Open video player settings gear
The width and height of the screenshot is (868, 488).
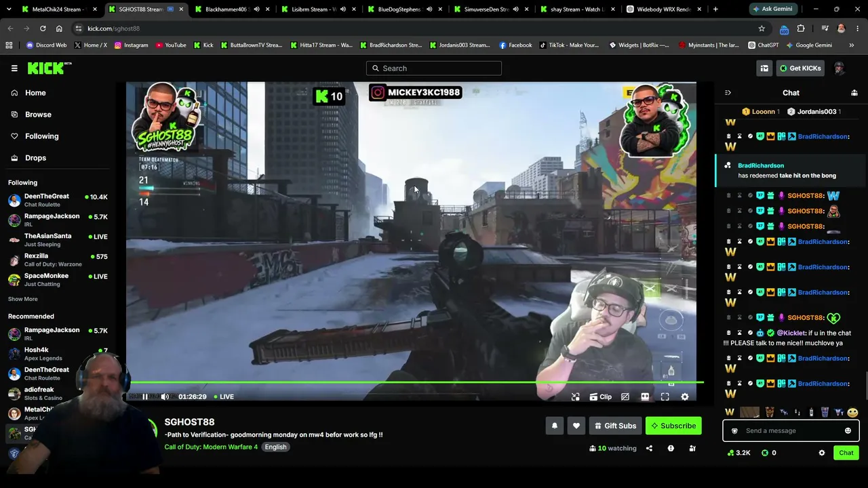(x=685, y=396)
